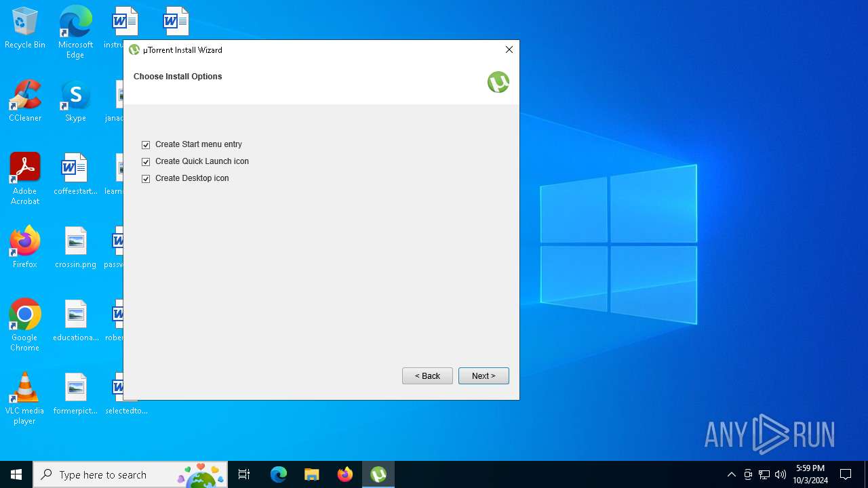This screenshot has height=488, width=868.
Task: Select the crossin.png file icon
Action: click(75, 247)
